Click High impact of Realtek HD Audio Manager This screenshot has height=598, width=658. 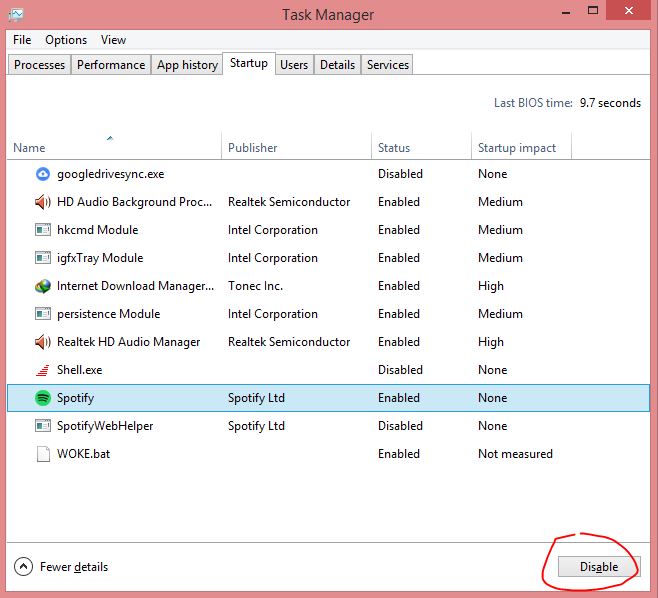(x=491, y=342)
